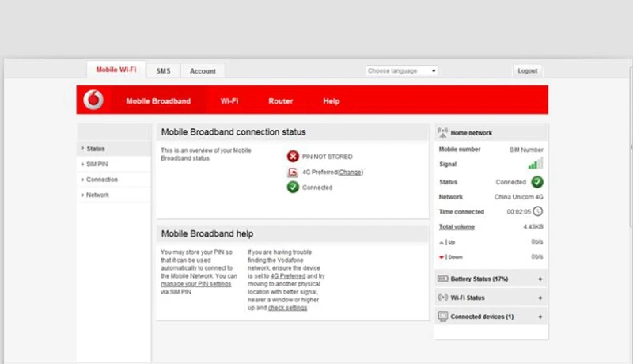Select Status in the left sidebar
This screenshot has width=633, height=364.
[x=114, y=149]
